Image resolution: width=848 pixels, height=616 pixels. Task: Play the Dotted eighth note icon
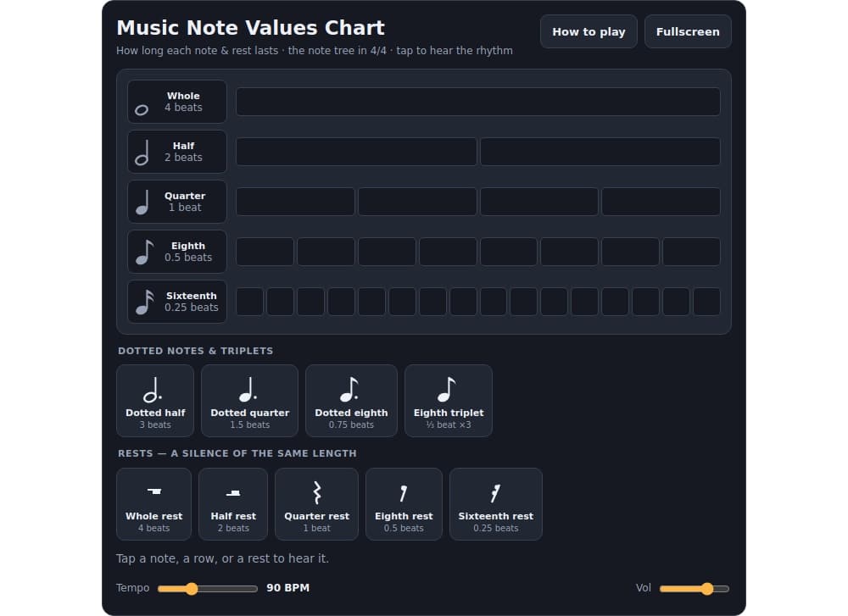tap(350, 390)
